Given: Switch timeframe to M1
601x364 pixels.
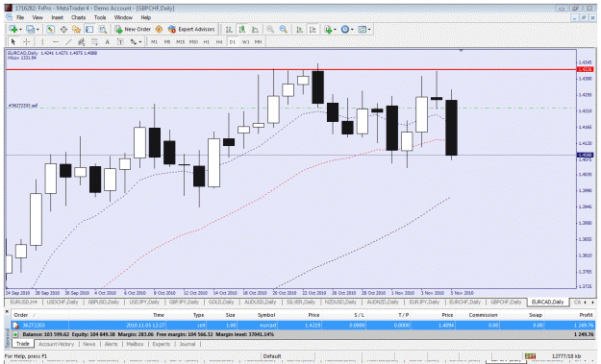Looking at the screenshot, I should tap(154, 42).
